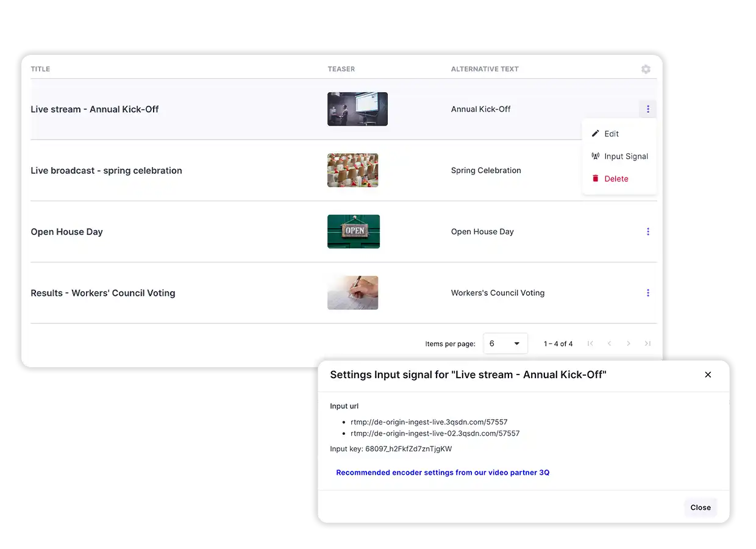Click the alternative text Annual Kick-Off
This screenshot has width=756, height=549.
coord(481,109)
